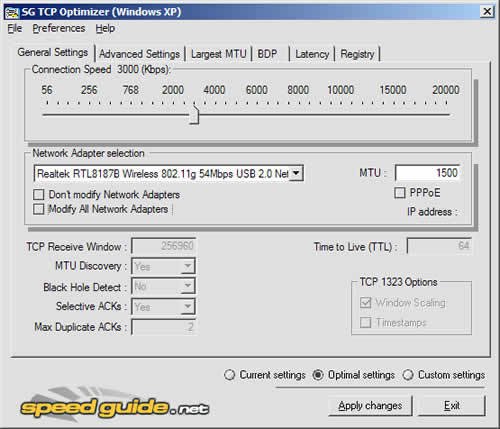Viewport: 500px width, 429px height.
Task: Open the File menu
Action: 15,29
